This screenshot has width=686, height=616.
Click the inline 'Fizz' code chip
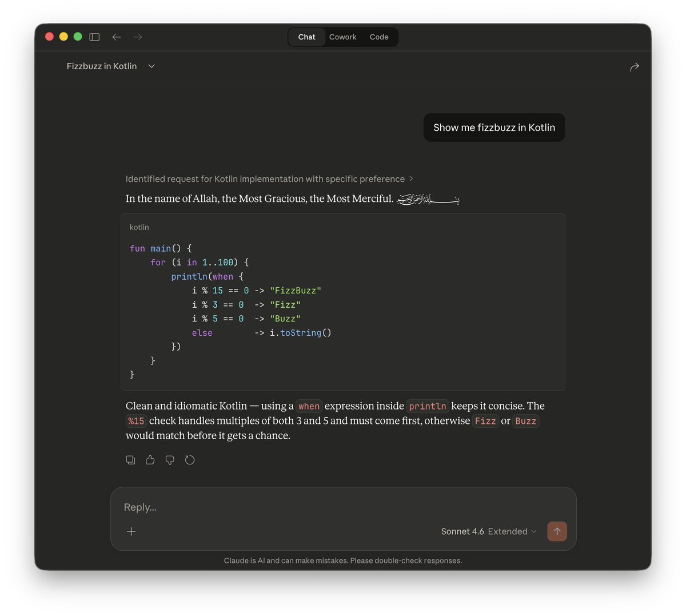tap(485, 421)
